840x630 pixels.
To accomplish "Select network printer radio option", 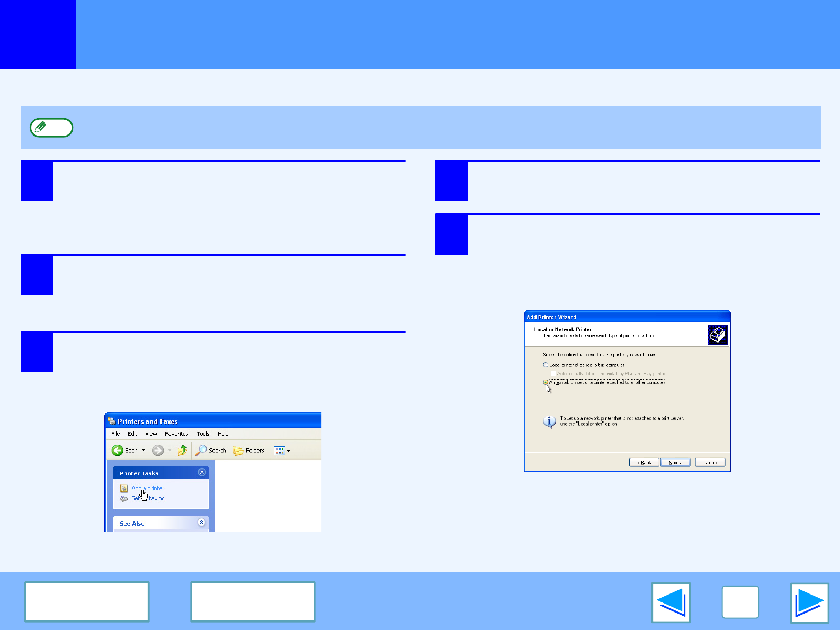I will [x=546, y=382].
